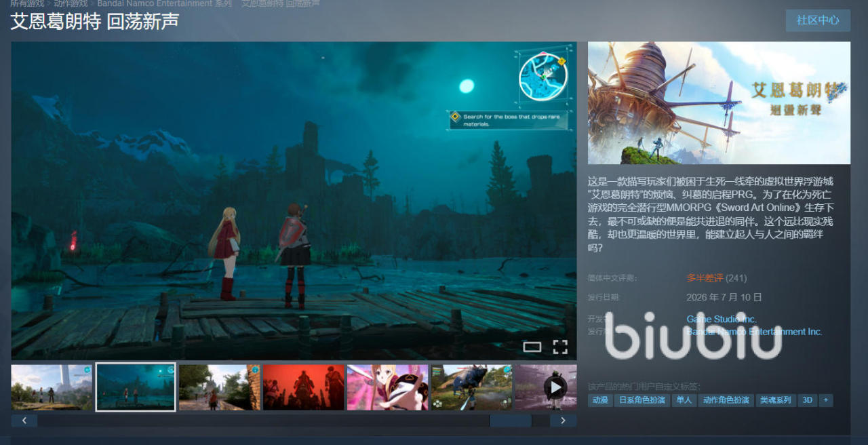This screenshot has height=445, width=868.
Task: Open 所有游戏 breadcrumb link
Action: tap(27, 3)
